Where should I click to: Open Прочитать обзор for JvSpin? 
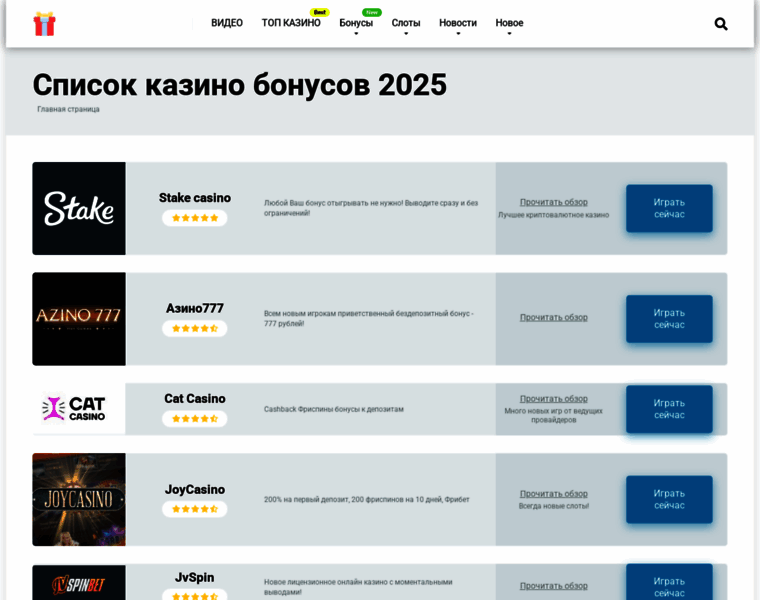tap(554, 586)
